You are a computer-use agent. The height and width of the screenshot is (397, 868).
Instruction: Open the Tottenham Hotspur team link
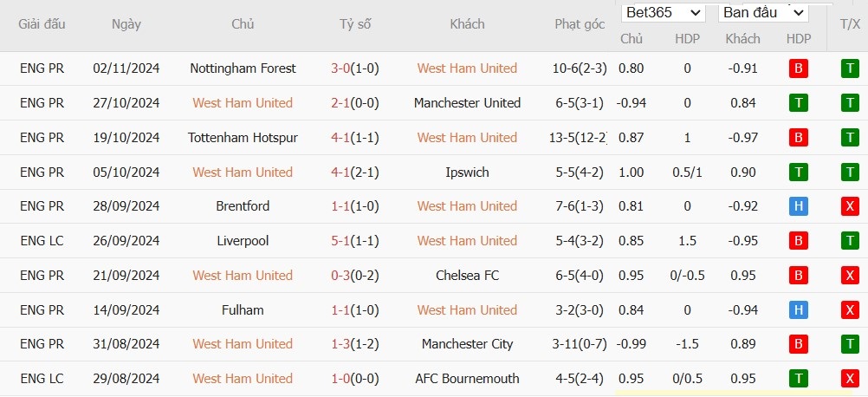pyautogui.click(x=243, y=138)
